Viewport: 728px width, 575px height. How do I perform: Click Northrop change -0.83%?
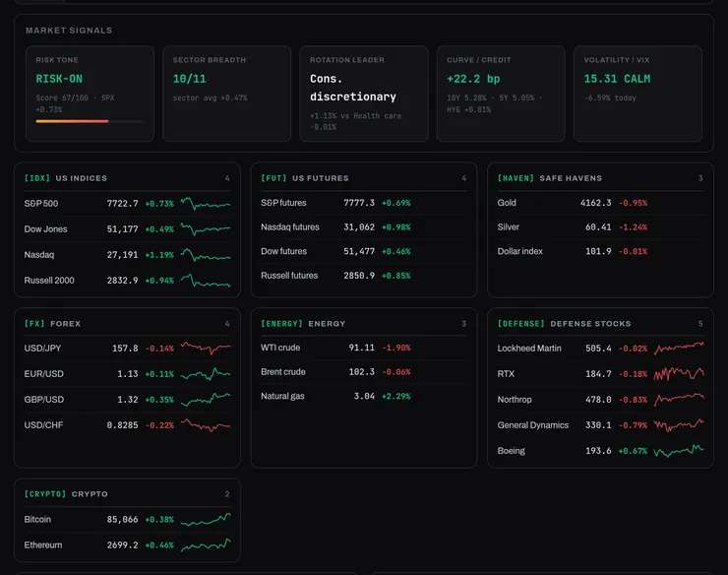[x=633, y=400]
